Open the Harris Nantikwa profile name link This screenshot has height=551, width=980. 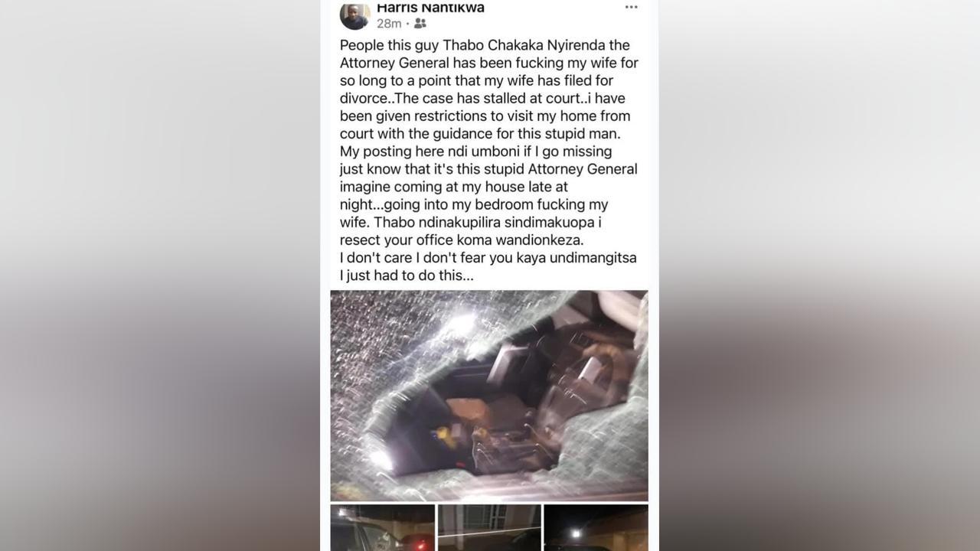[x=430, y=7]
